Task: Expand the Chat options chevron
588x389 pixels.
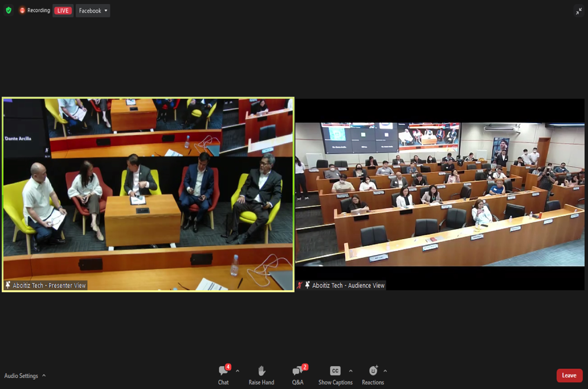Action: 238,371
